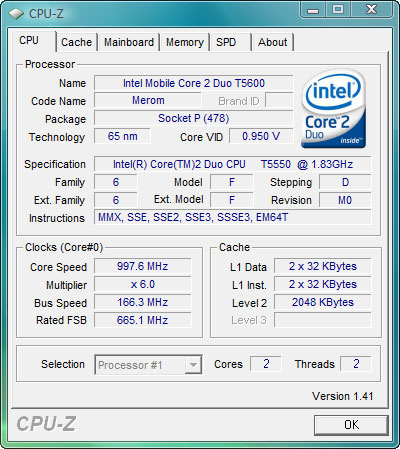Click the Core VID voltage field

pos(261,136)
